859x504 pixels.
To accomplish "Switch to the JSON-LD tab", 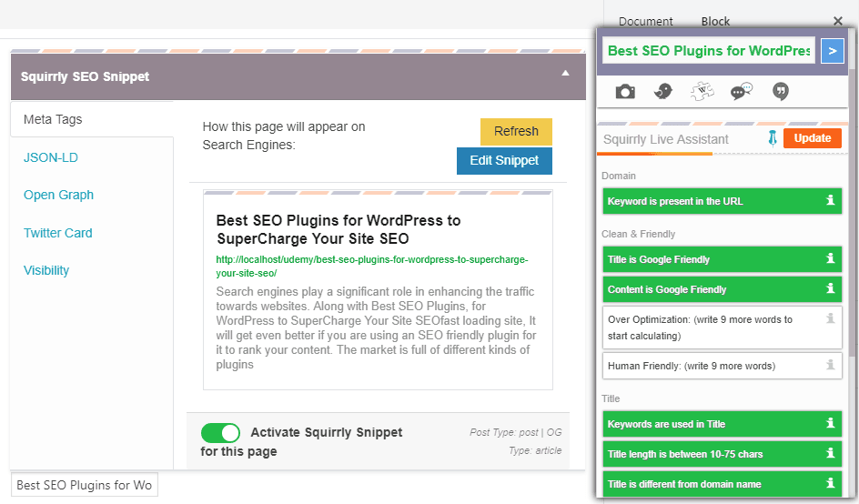I will pos(50,157).
